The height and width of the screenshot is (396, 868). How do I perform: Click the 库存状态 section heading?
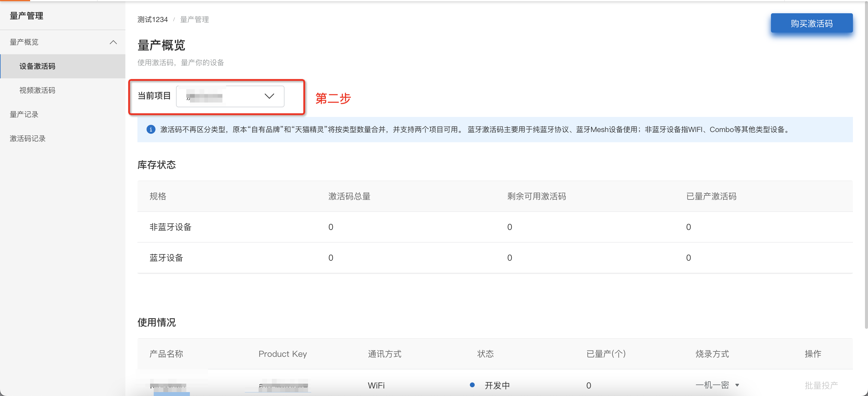click(x=157, y=165)
